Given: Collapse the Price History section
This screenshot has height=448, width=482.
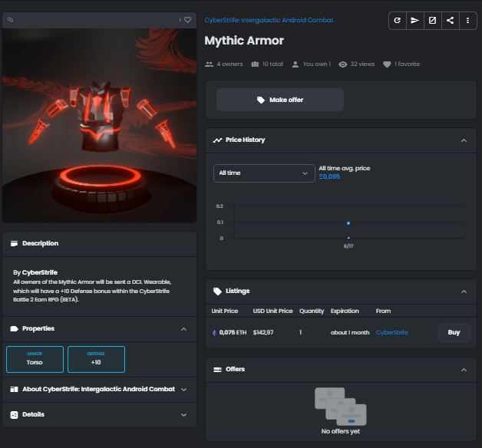Looking at the screenshot, I should coord(464,140).
